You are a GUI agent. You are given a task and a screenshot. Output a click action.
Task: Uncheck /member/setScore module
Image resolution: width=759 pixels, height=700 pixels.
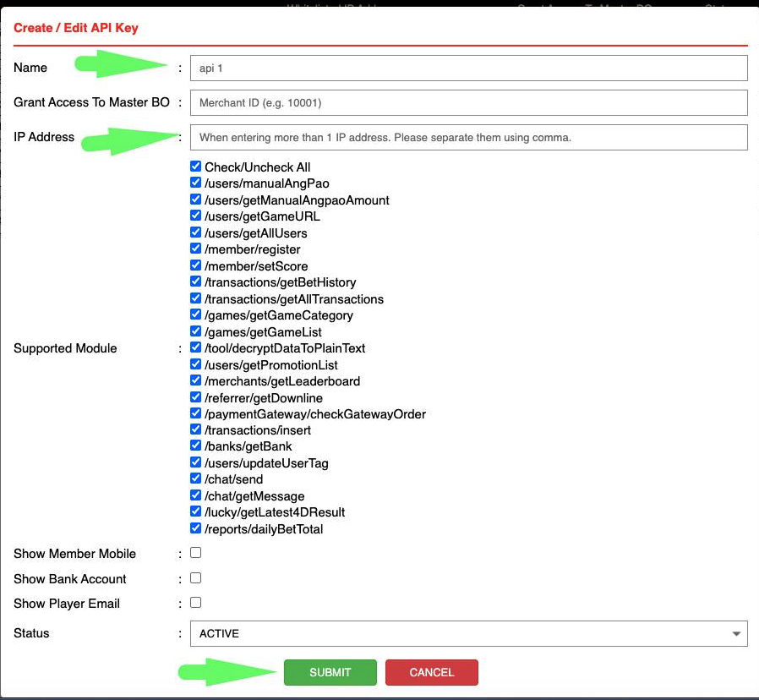click(x=195, y=265)
